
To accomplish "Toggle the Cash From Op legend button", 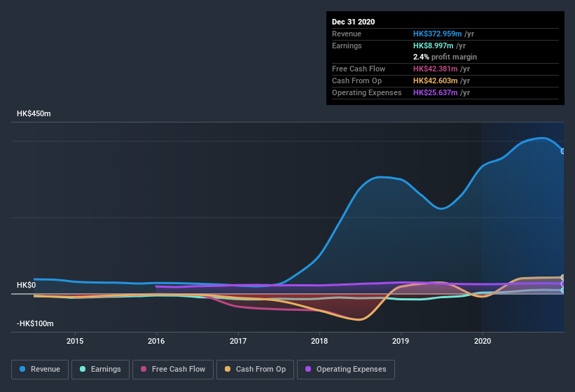I will (x=255, y=370).
